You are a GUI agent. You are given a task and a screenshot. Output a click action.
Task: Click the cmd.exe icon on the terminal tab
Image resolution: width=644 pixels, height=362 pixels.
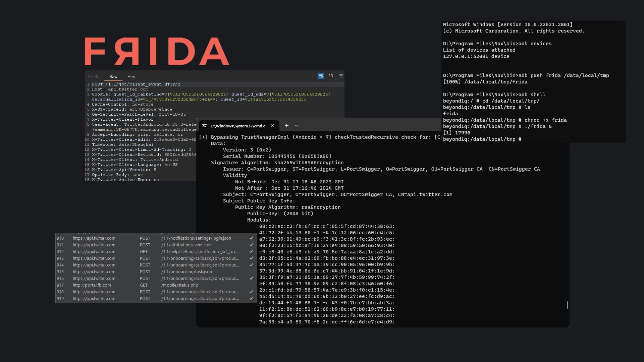[204, 126]
